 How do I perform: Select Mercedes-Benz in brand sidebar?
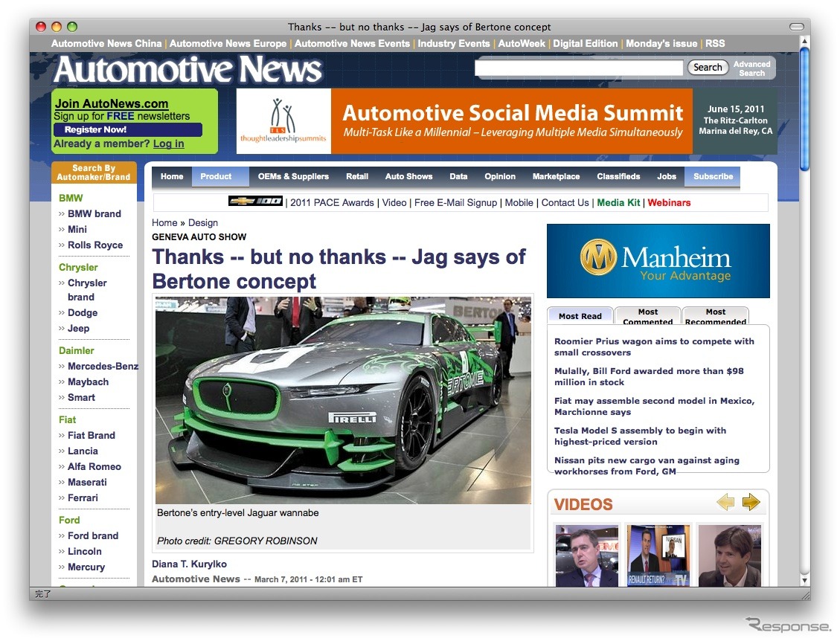tap(103, 367)
